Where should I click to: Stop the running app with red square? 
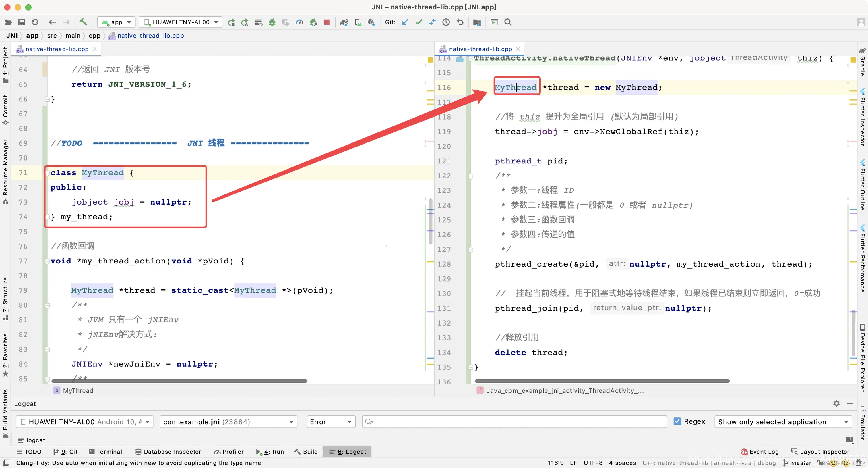click(327, 22)
